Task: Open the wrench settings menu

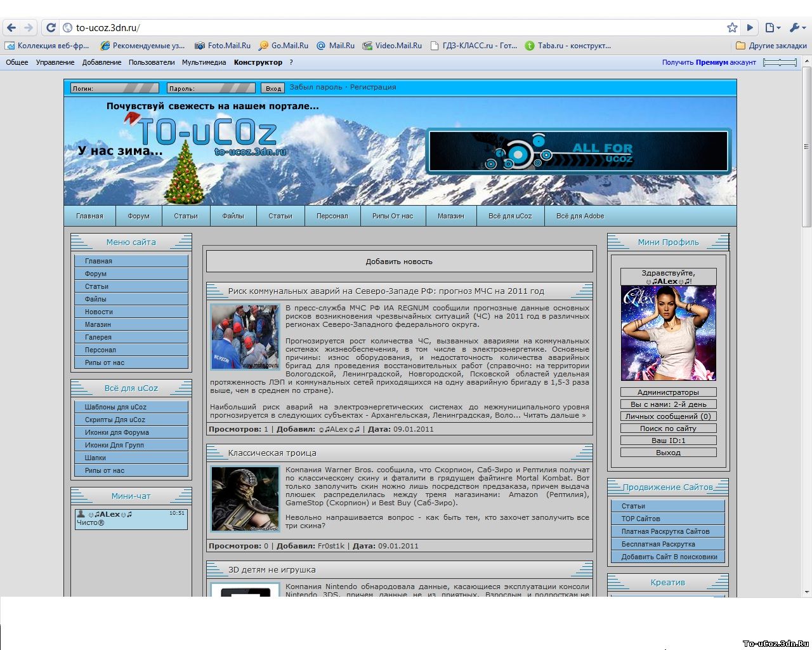Action: pyautogui.click(x=797, y=27)
